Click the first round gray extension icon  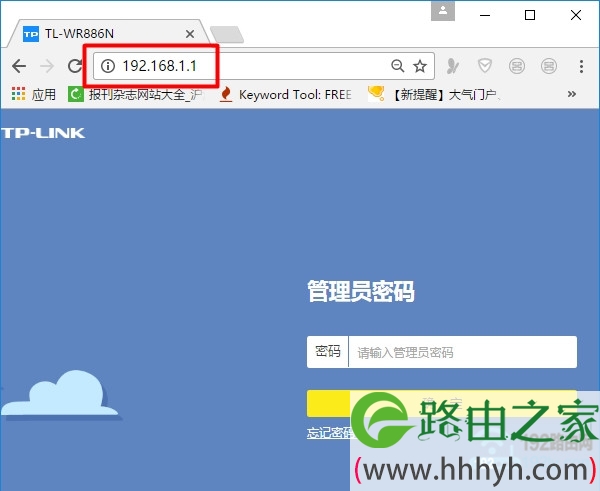tap(517, 66)
